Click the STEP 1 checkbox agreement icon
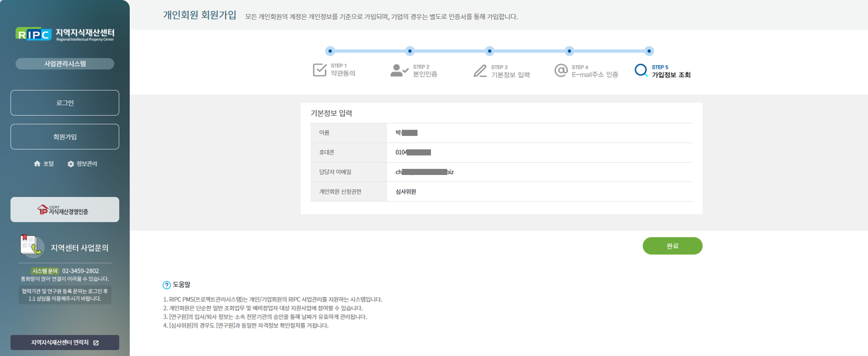 [319, 70]
